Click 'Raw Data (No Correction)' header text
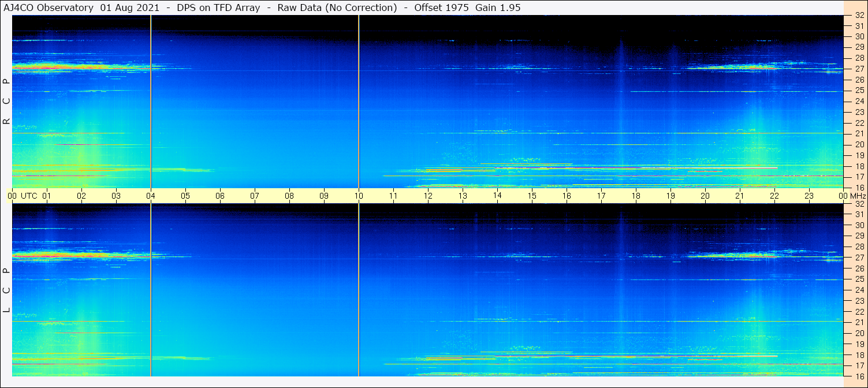This screenshot has height=388, width=868. (x=337, y=8)
